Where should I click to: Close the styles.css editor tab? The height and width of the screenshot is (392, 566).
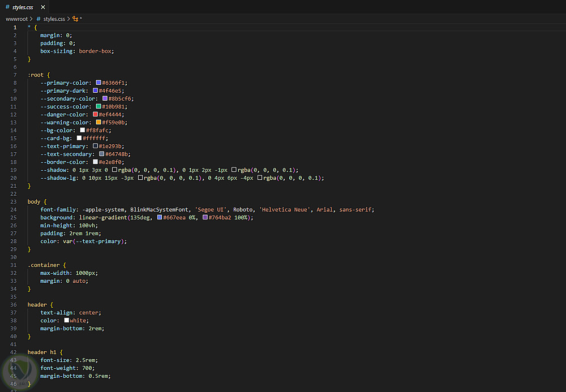pos(43,7)
